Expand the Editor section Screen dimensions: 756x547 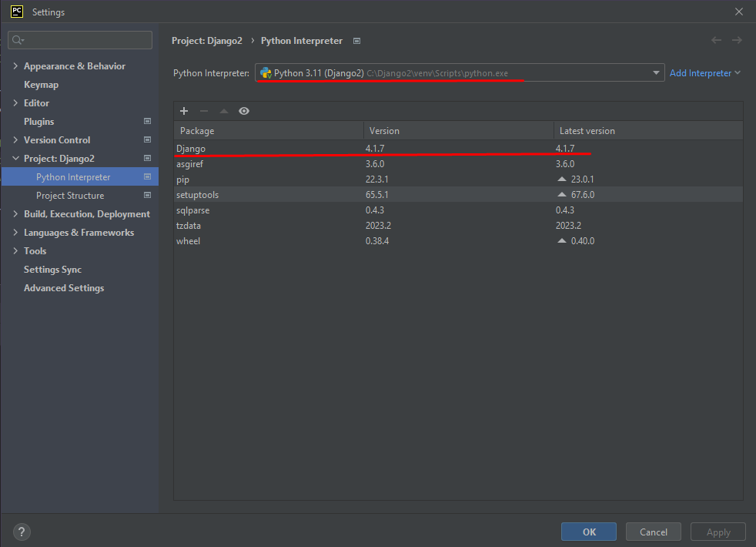click(15, 102)
